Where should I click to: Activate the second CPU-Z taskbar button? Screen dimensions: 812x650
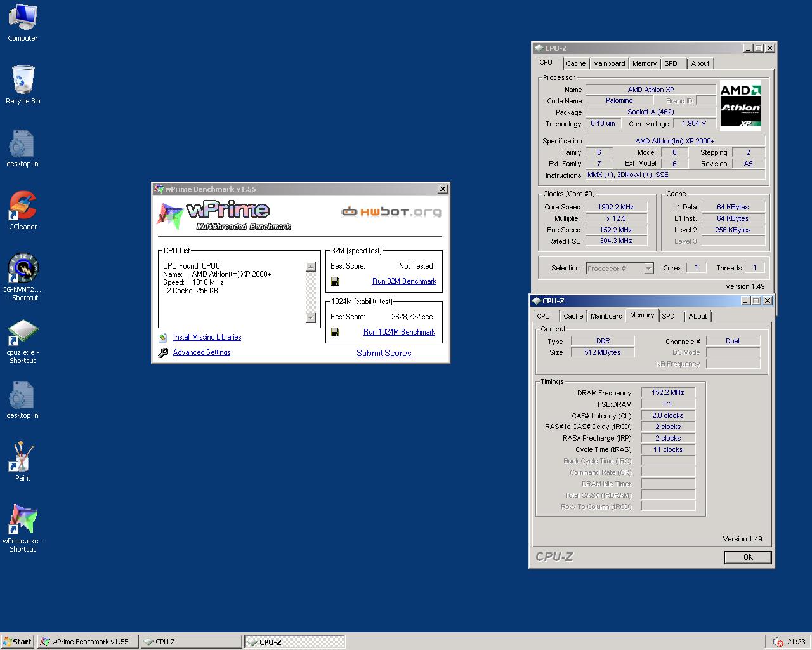(295, 642)
